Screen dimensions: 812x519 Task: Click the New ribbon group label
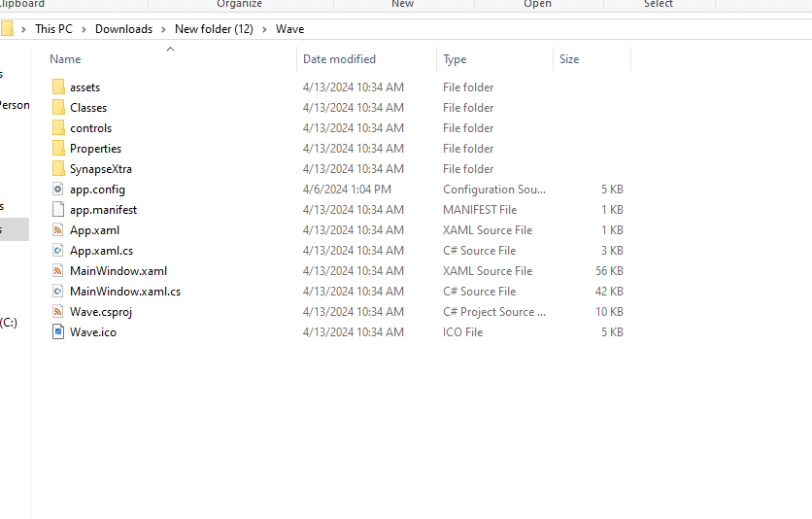pyautogui.click(x=402, y=4)
